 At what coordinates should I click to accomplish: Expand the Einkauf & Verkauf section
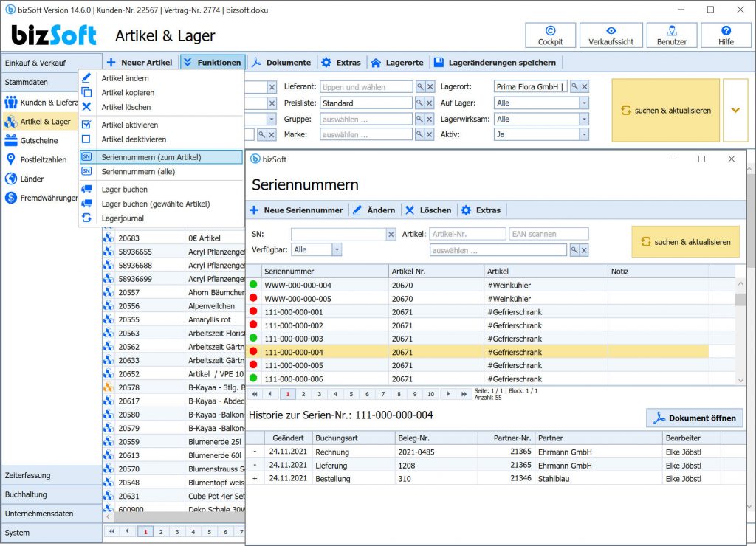(x=51, y=63)
